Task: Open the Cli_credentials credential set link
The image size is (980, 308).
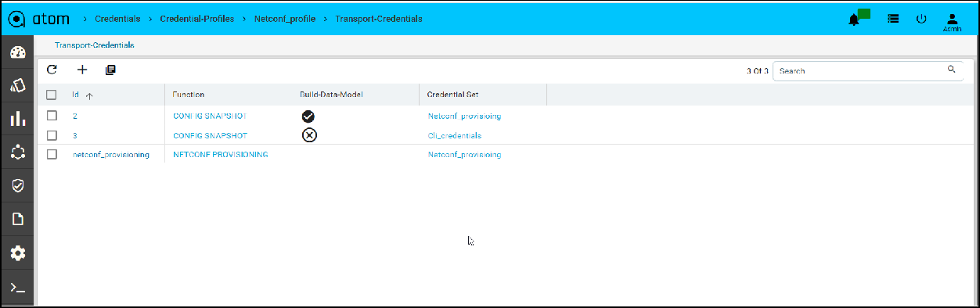Action: tap(454, 135)
